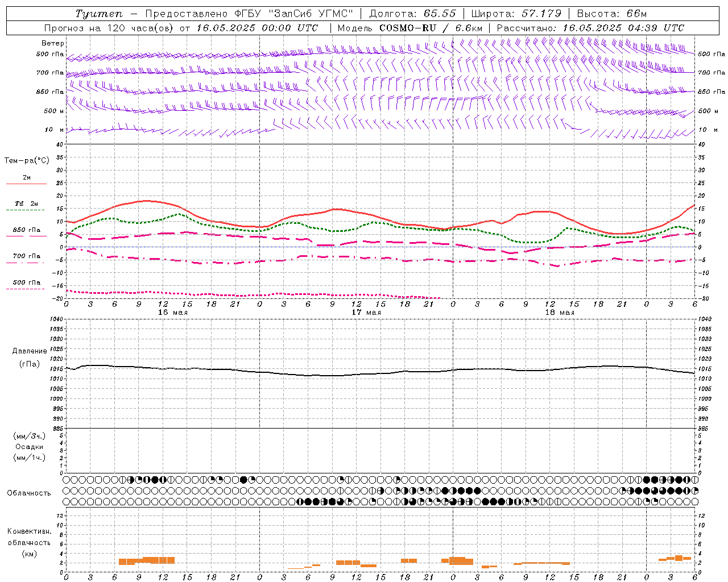728x582 pixels.
Task: Click the "18 мая" date label
Action: click(560, 313)
